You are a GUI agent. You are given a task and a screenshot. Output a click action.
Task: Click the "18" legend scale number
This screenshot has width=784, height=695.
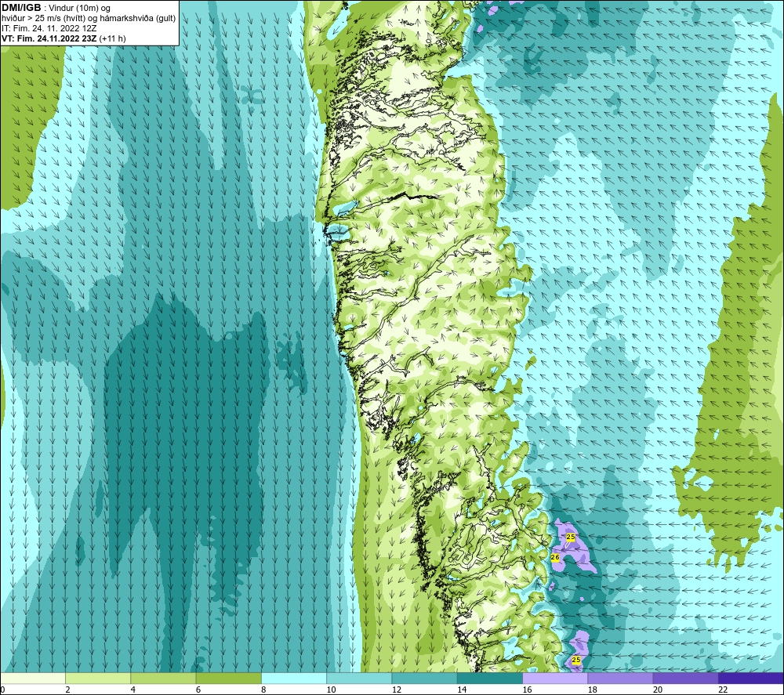click(593, 690)
